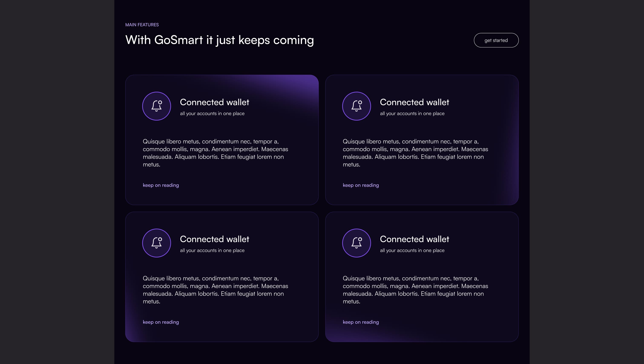Click the get started button
This screenshot has height=364, width=644.
click(x=496, y=40)
